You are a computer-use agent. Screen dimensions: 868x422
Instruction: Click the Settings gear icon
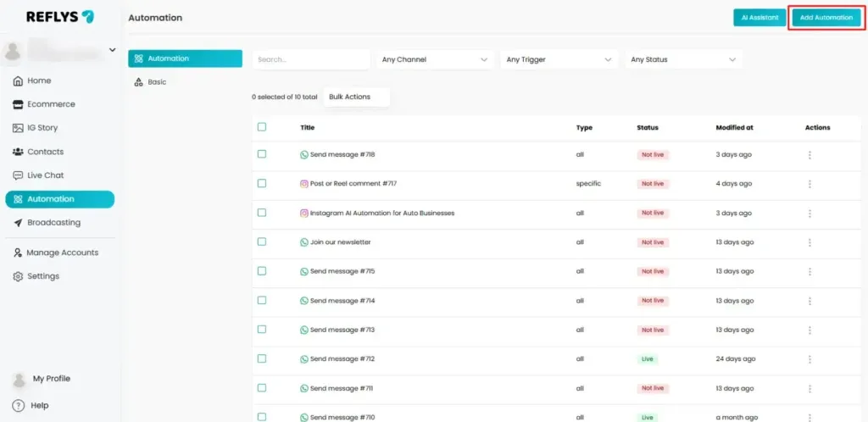(18, 276)
